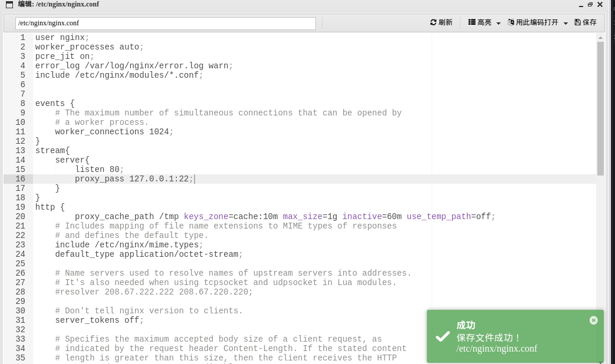This screenshot has height=364, width=615.
Task: Click the line "worker_processes auto;"
Action: click(x=90, y=47)
